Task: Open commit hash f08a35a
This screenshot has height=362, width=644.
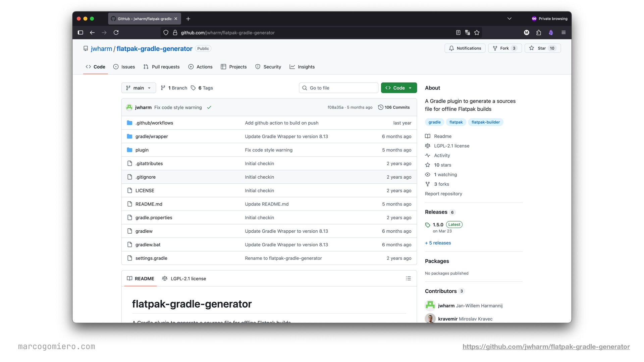Action: click(x=335, y=108)
